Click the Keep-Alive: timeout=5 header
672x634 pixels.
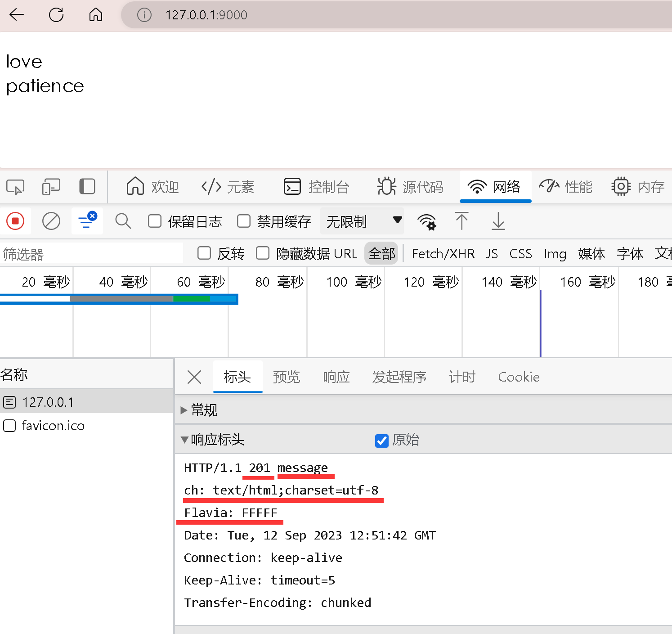(x=260, y=580)
